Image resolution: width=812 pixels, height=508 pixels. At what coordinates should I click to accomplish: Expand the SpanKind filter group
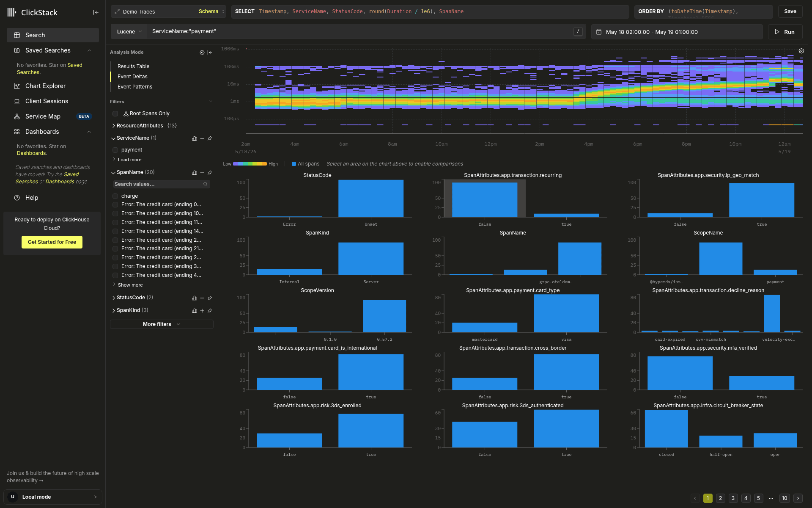click(x=130, y=310)
